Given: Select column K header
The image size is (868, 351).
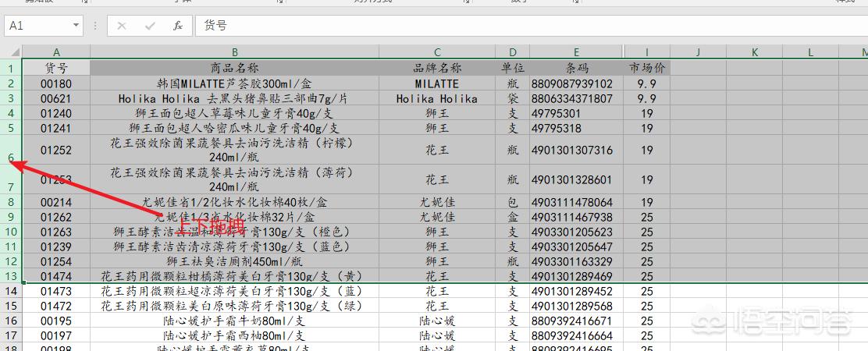Looking at the screenshot, I should pos(755,52).
